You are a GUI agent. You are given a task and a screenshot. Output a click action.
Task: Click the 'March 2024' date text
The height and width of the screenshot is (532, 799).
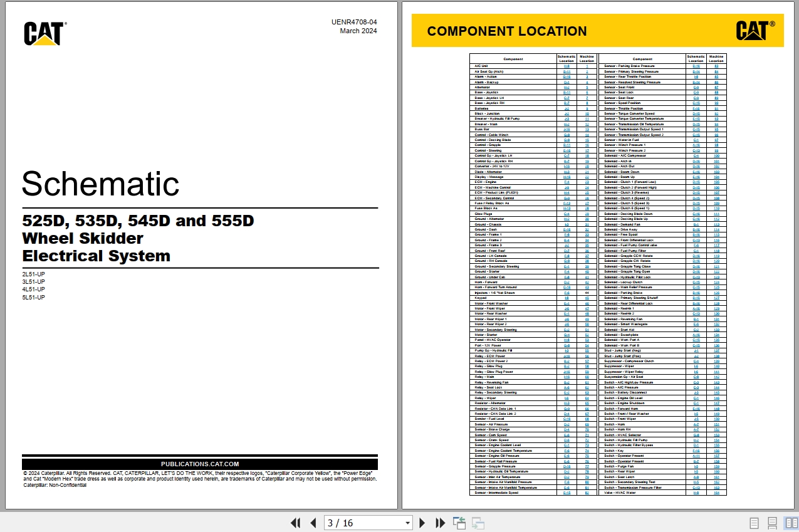(x=358, y=31)
